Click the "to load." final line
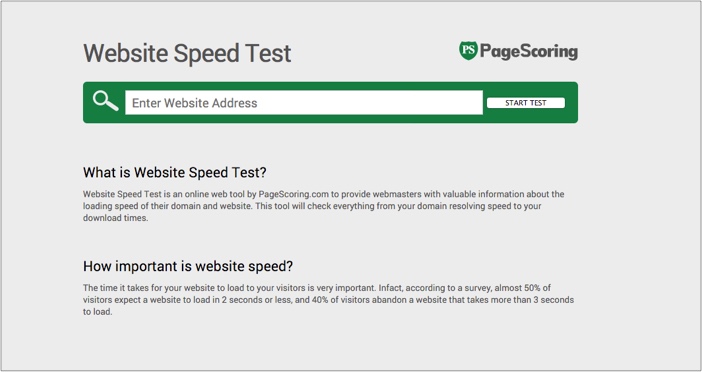This screenshot has height=372, width=702. [98, 312]
